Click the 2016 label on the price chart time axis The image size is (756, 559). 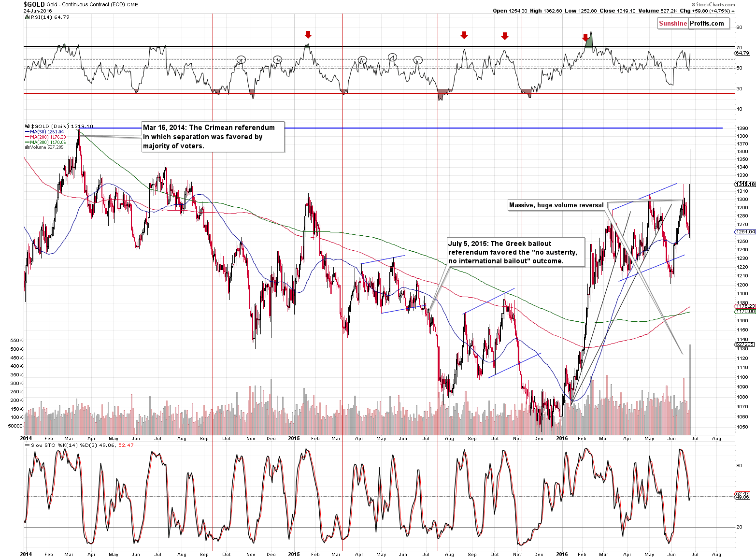562,439
